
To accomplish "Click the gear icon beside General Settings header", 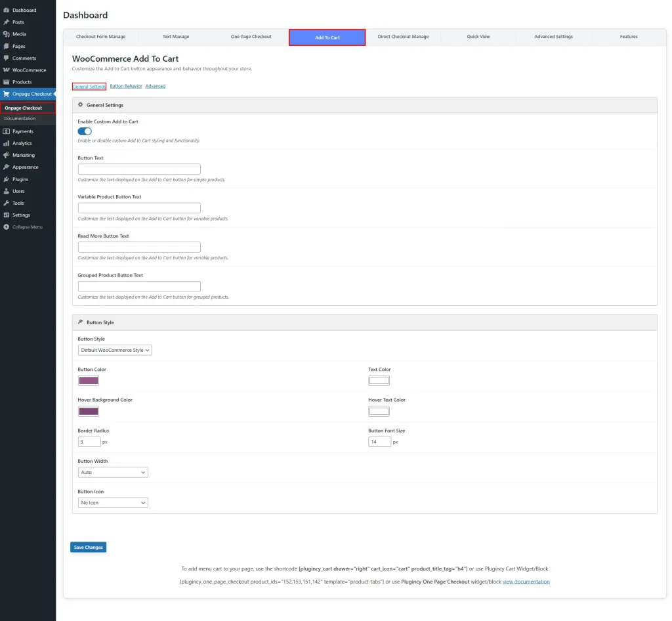I will (x=80, y=104).
